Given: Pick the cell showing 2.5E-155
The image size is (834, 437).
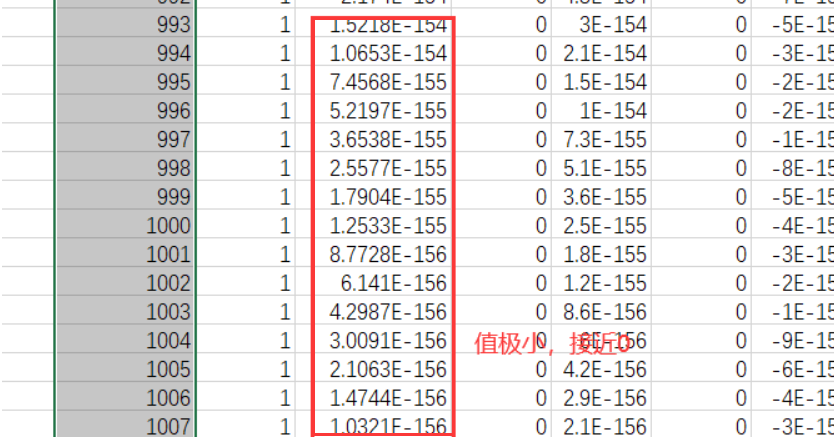Looking at the screenshot, I should 602,225.
